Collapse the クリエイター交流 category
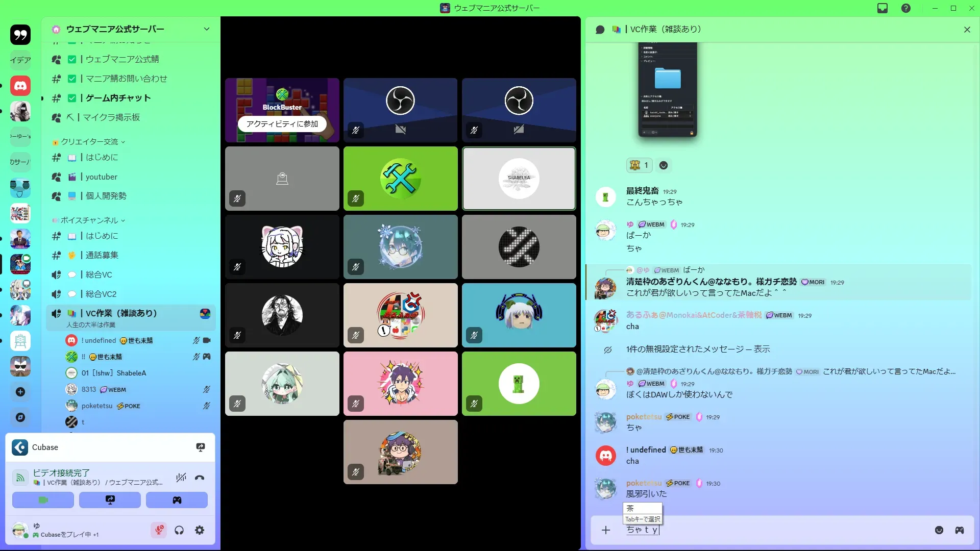Screen dimensions: 980x551 (x=90, y=142)
